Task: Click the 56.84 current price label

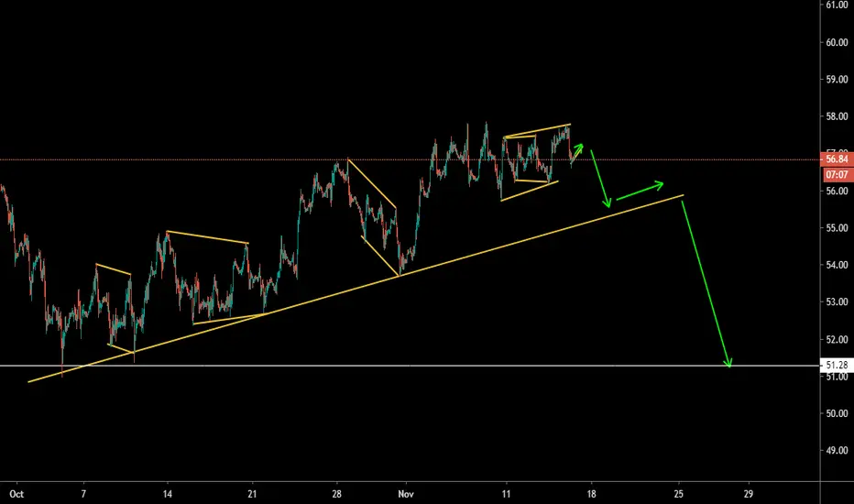Action: (837, 159)
